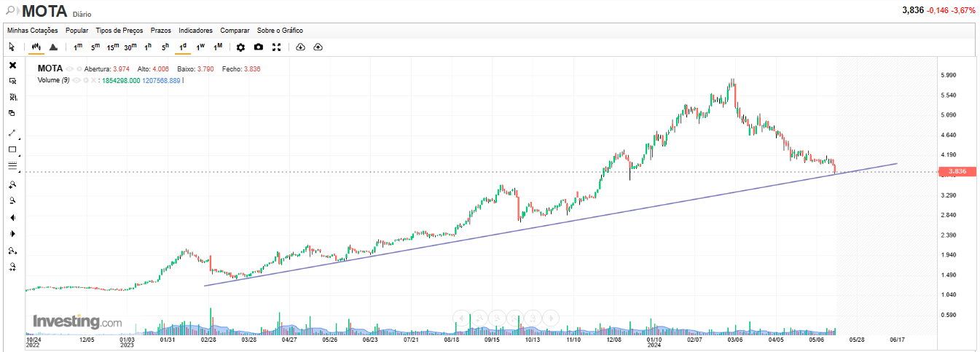Toggle Volume indicator visibility eye icon
This screenshot has height=352, width=980.
click(x=77, y=80)
